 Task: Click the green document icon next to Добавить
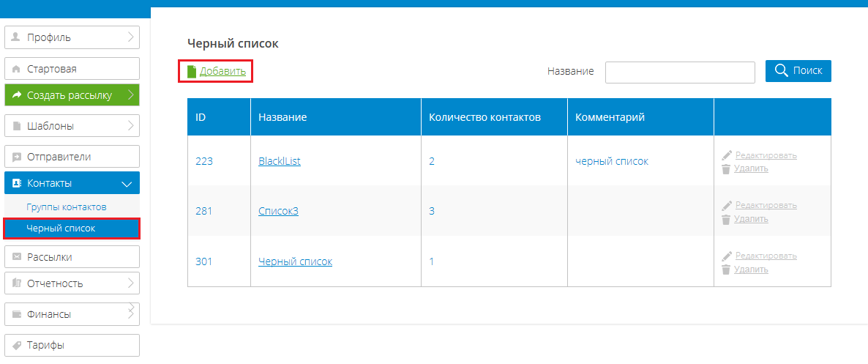pos(192,72)
